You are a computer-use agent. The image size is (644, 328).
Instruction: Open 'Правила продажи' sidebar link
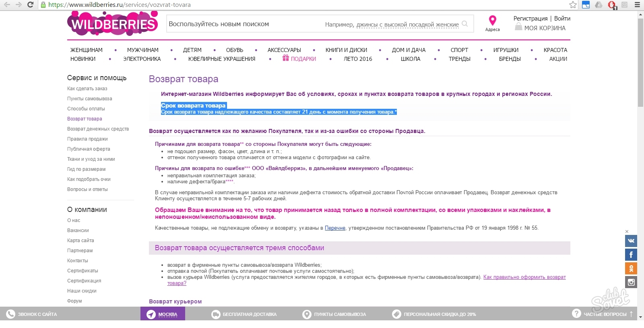coord(87,139)
